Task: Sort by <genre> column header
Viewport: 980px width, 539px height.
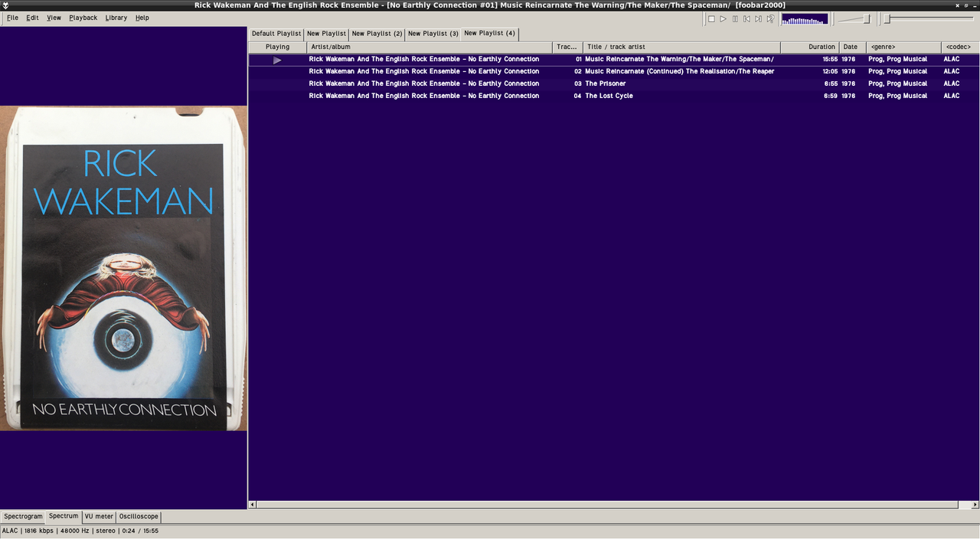Action: tap(903, 47)
